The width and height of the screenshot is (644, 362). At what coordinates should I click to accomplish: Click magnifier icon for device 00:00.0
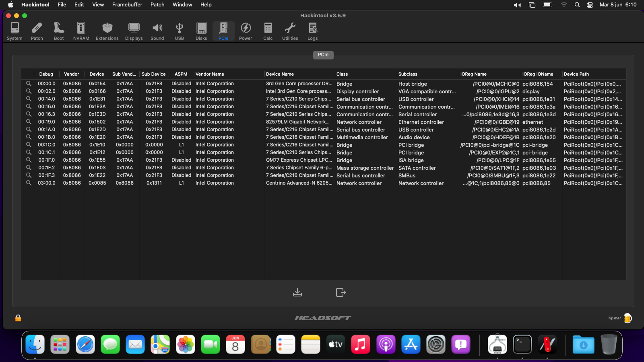point(29,84)
